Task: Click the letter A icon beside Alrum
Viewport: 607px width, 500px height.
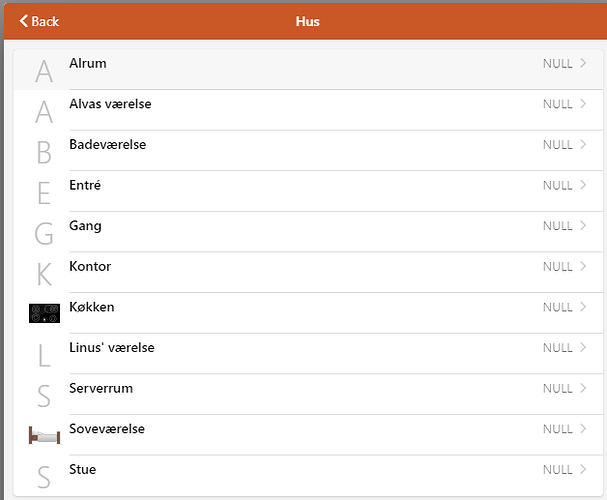Action: pos(44,71)
